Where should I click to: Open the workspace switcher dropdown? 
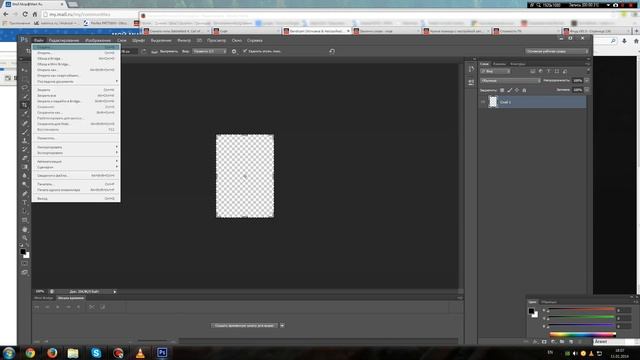pos(557,51)
